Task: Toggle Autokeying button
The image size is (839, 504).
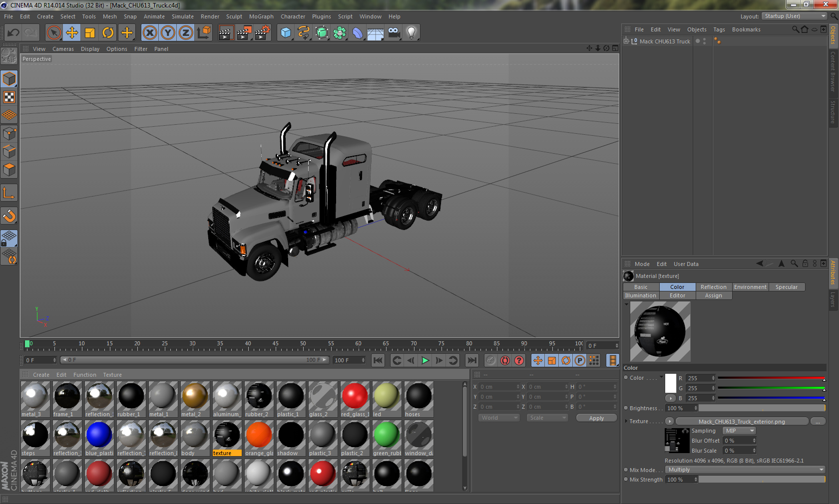Action: [505, 360]
